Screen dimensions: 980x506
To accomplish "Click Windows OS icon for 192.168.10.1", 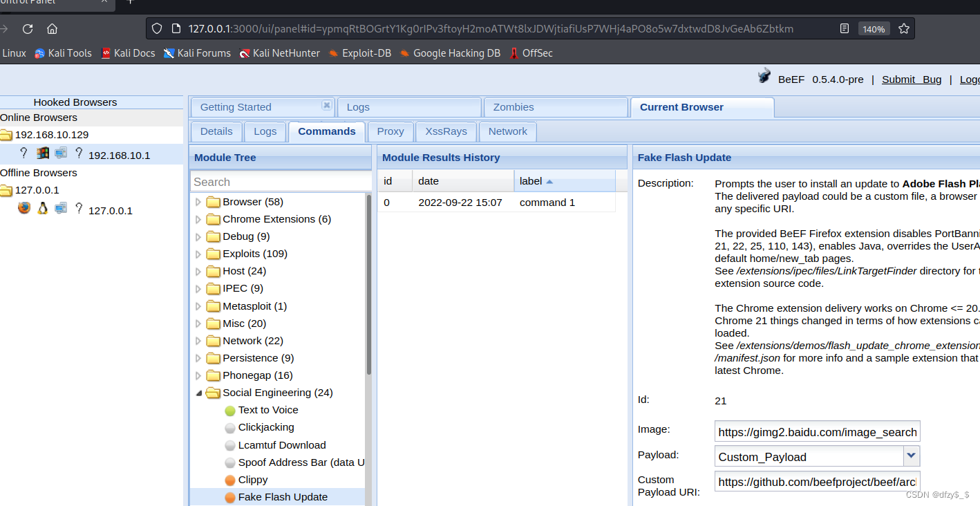I will (x=43, y=153).
